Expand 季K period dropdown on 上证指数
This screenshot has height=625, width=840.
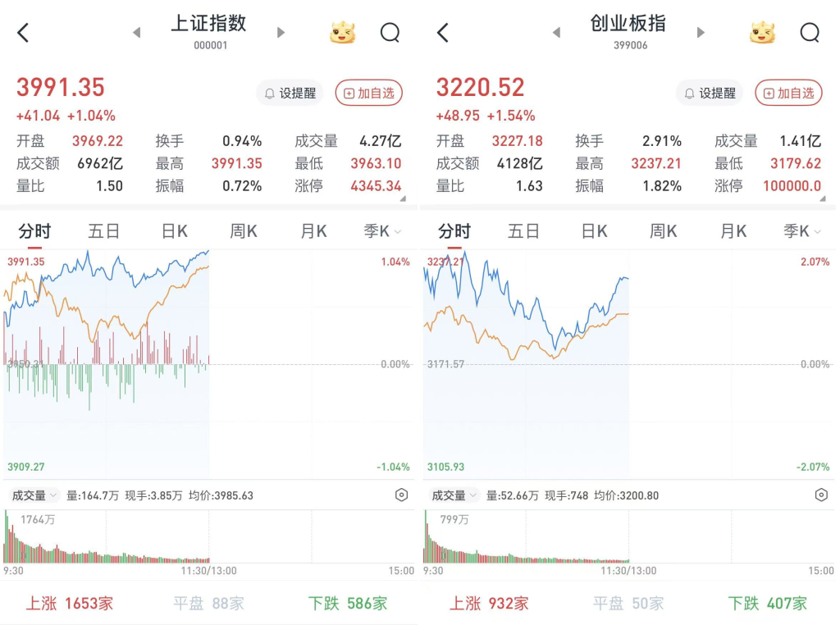coord(383,232)
